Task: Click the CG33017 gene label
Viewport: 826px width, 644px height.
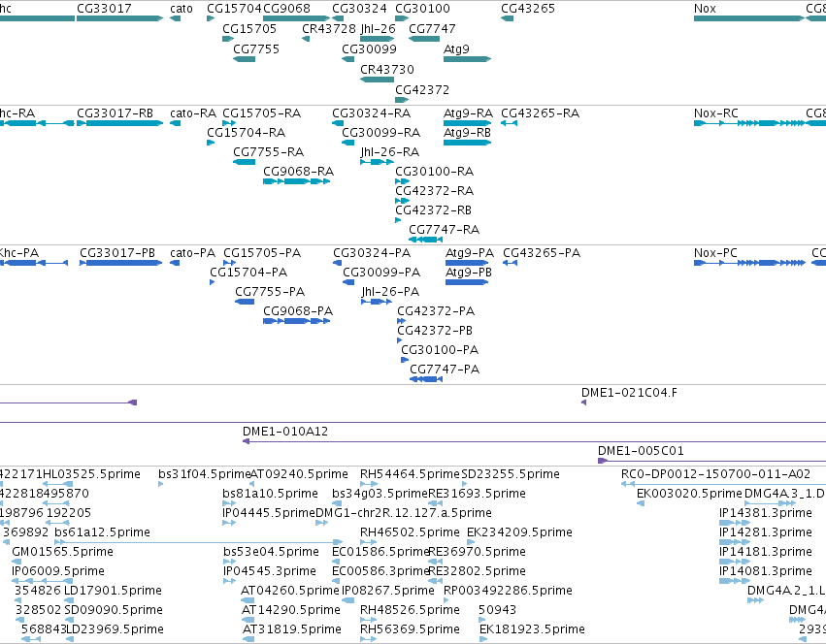Action: click(104, 9)
